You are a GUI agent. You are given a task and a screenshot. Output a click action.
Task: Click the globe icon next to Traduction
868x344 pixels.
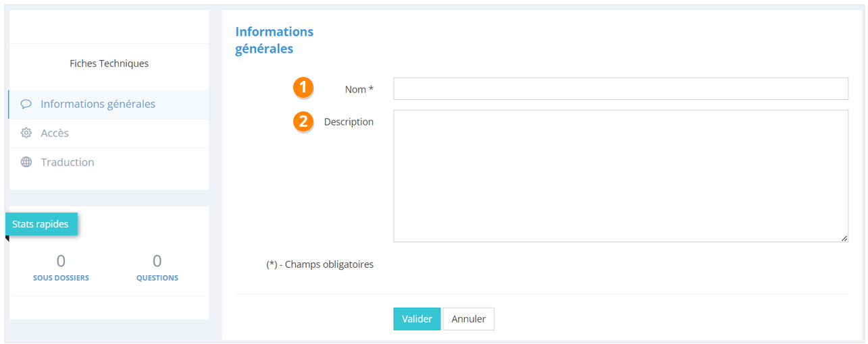(x=26, y=163)
